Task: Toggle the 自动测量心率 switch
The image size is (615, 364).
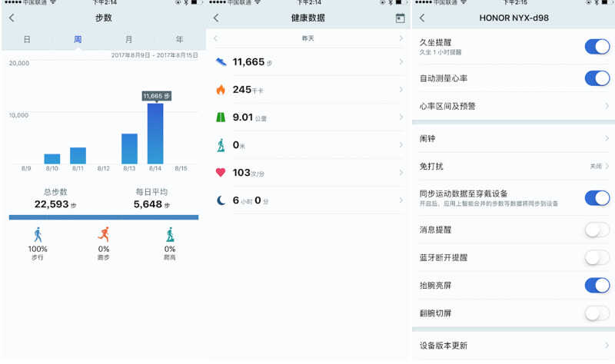Action: [597, 78]
